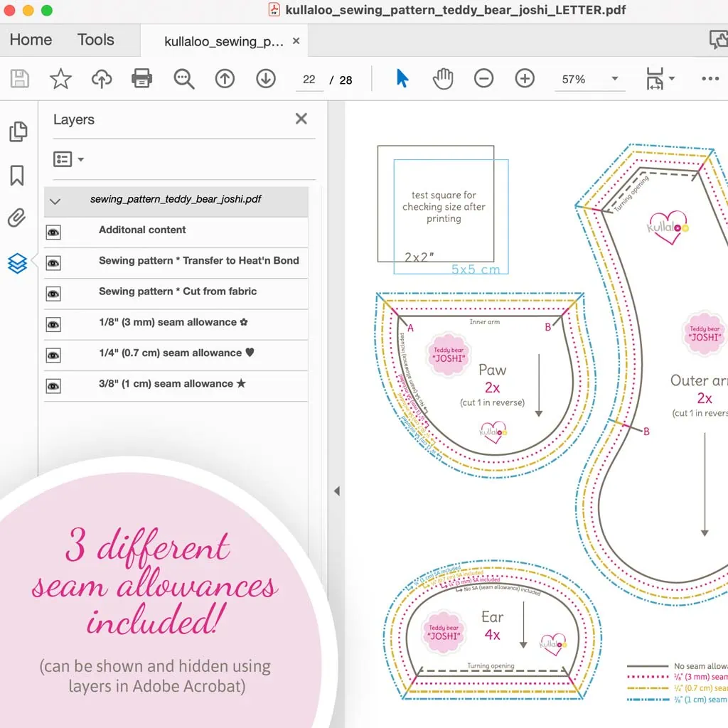This screenshot has height=728, width=728.
Task: Click the total page count 28
Action: [346, 80]
